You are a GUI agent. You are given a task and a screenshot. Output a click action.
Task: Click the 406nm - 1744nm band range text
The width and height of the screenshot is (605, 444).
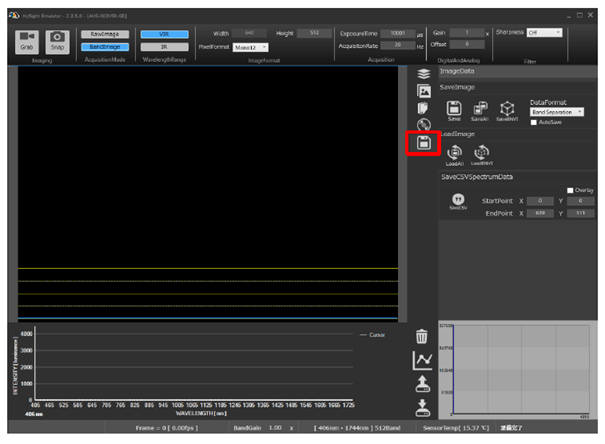click(357, 428)
